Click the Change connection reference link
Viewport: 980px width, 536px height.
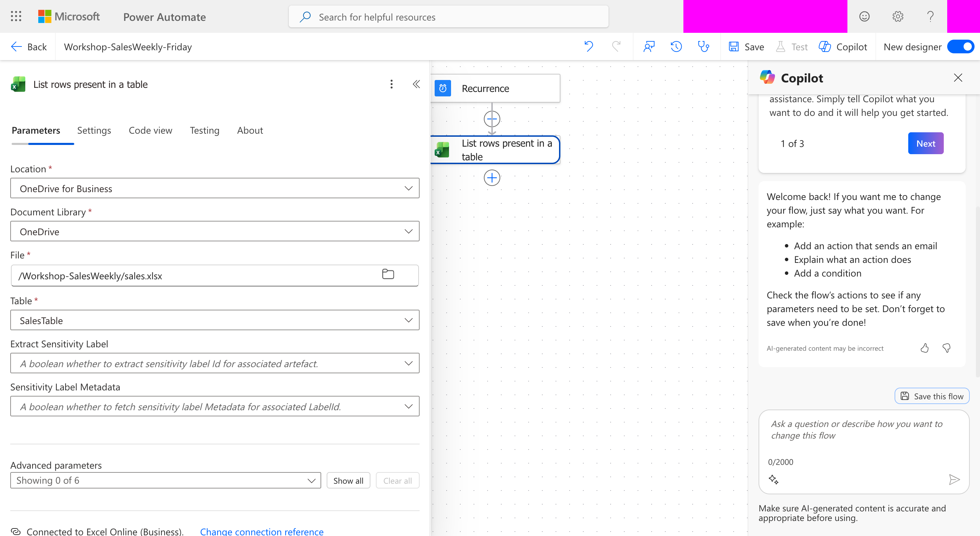(x=262, y=531)
